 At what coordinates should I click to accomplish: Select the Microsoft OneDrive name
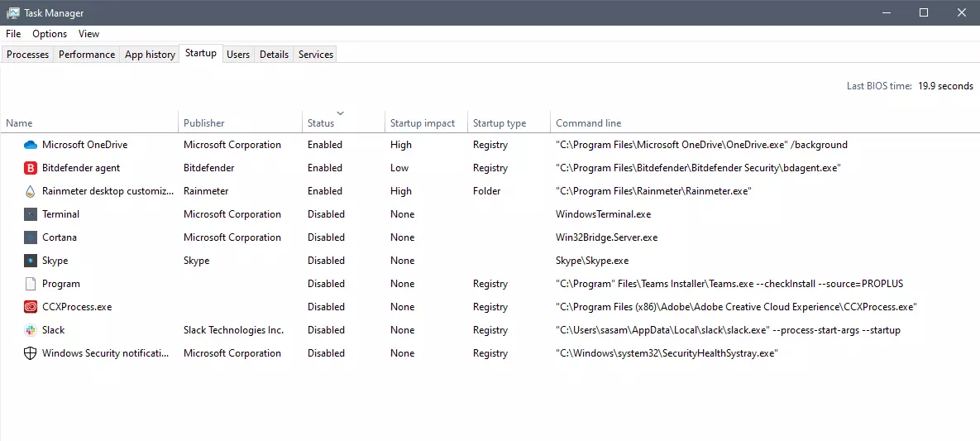tap(84, 145)
